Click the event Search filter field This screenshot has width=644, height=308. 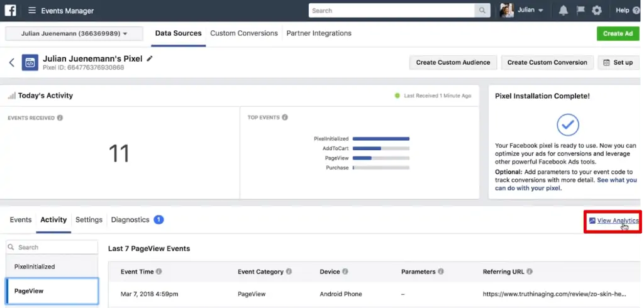coord(52,247)
